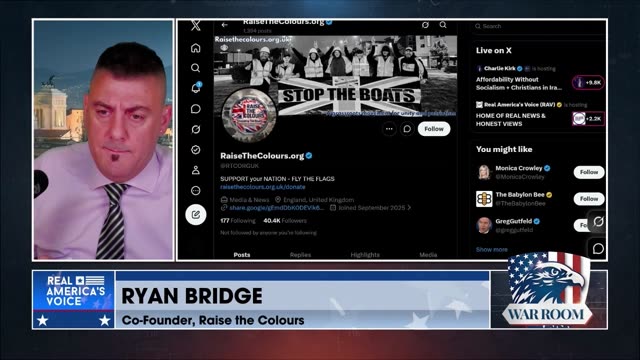This screenshot has width=640, height=360.
Task: Open RaiseTheColours profile picture
Action: (249, 115)
